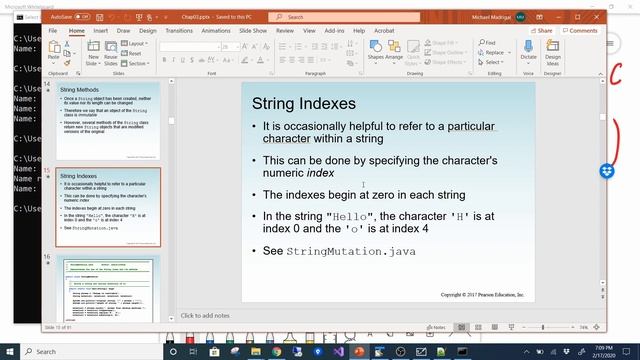Screen dimensions: 640x360
Task: Click the Increase Font Size icon
Action: [x=245, y=47]
